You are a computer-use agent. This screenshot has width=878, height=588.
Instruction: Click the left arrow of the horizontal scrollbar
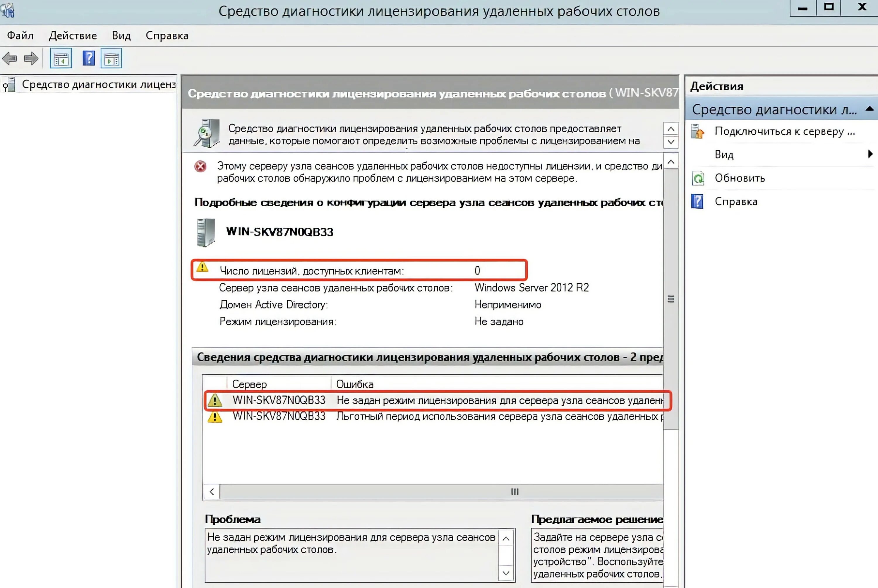point(212,492)
